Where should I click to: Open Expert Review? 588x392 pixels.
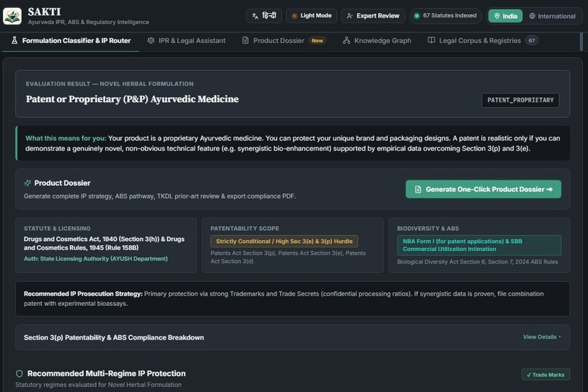click(x=373, y=16)
